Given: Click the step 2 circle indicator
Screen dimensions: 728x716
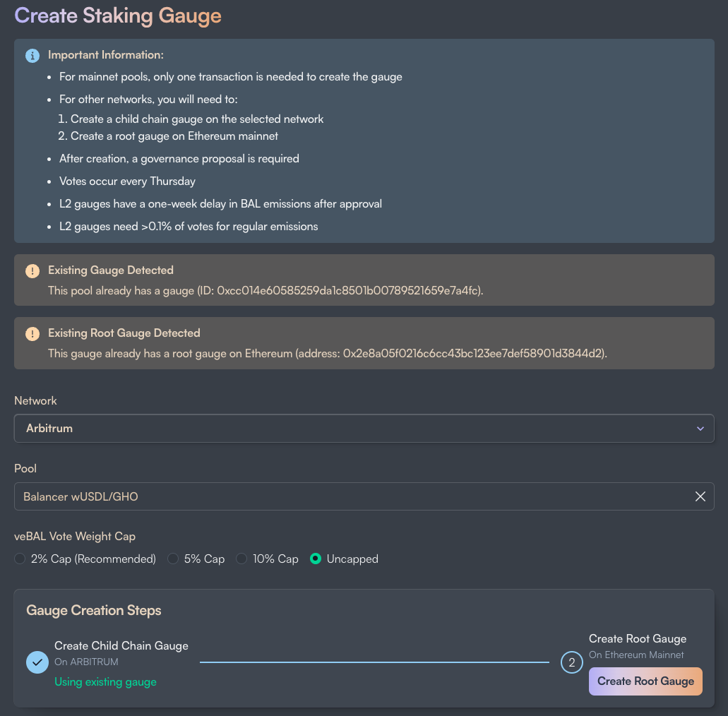Looking at the screenshot, I should 571,662.
